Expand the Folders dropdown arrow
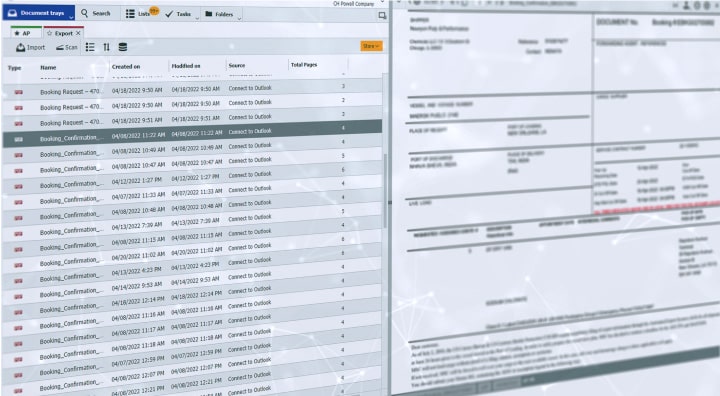The height and width of the screenshot is (396, 720). click(x=239, y=18)
